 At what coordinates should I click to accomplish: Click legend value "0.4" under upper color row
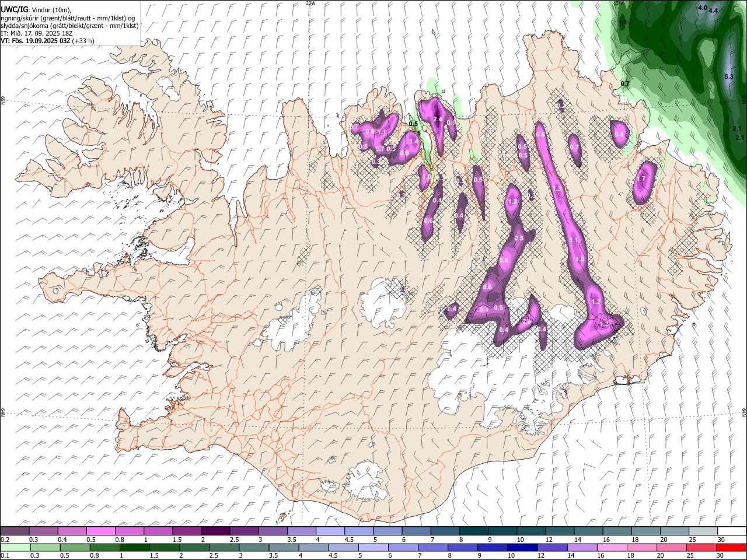tap(62, 540)
